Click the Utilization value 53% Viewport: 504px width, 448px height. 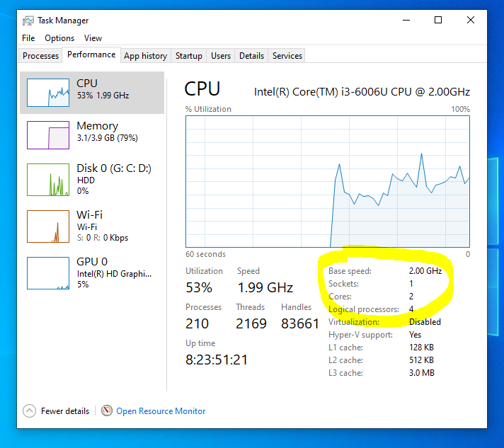tap(199, 287)
